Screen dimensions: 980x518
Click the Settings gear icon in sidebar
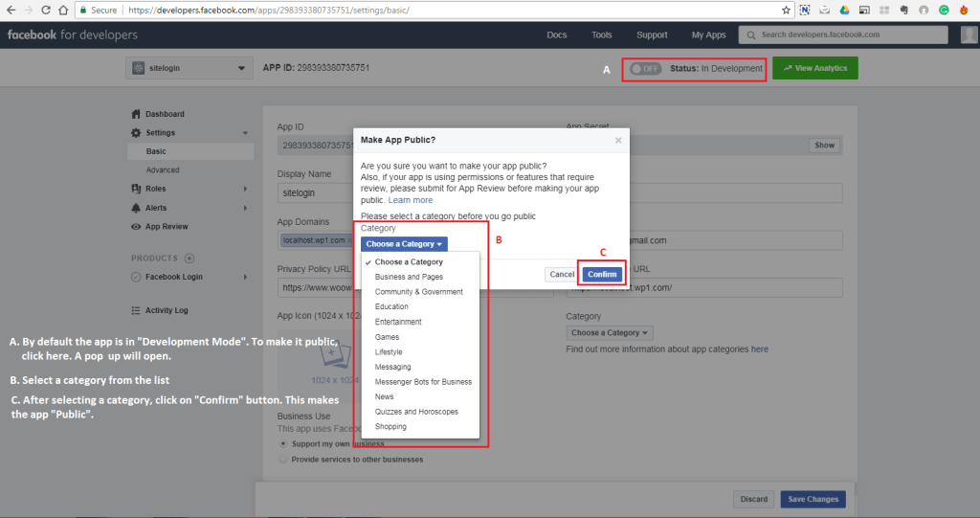[x=136, y=133]
